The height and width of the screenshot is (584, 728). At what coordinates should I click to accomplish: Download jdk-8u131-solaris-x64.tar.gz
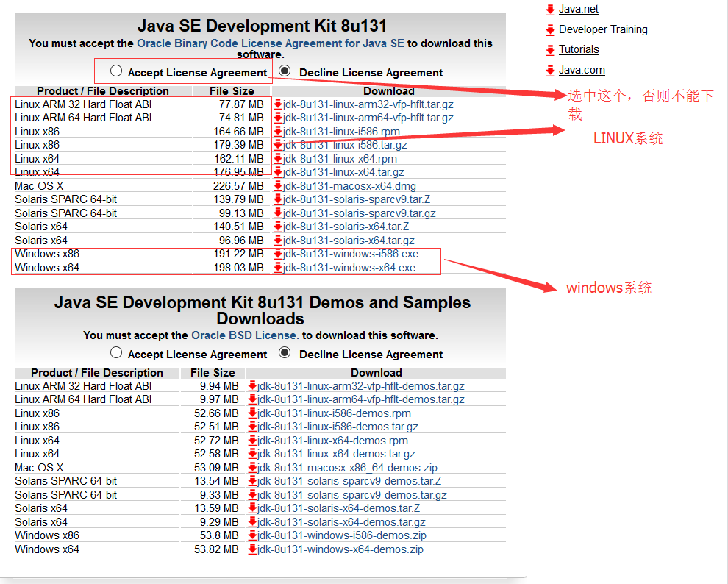(x=349, y=241)
